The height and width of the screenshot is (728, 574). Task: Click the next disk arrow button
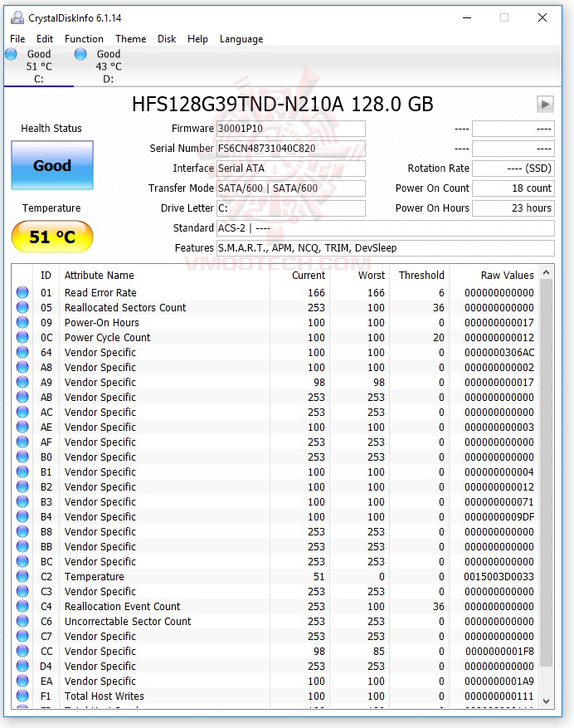[545, 104]
